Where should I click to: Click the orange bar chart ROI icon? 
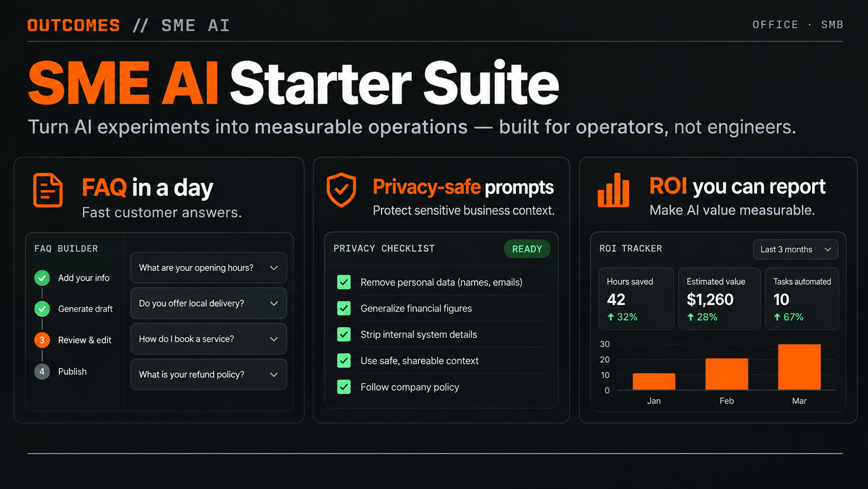pos(613,190)
